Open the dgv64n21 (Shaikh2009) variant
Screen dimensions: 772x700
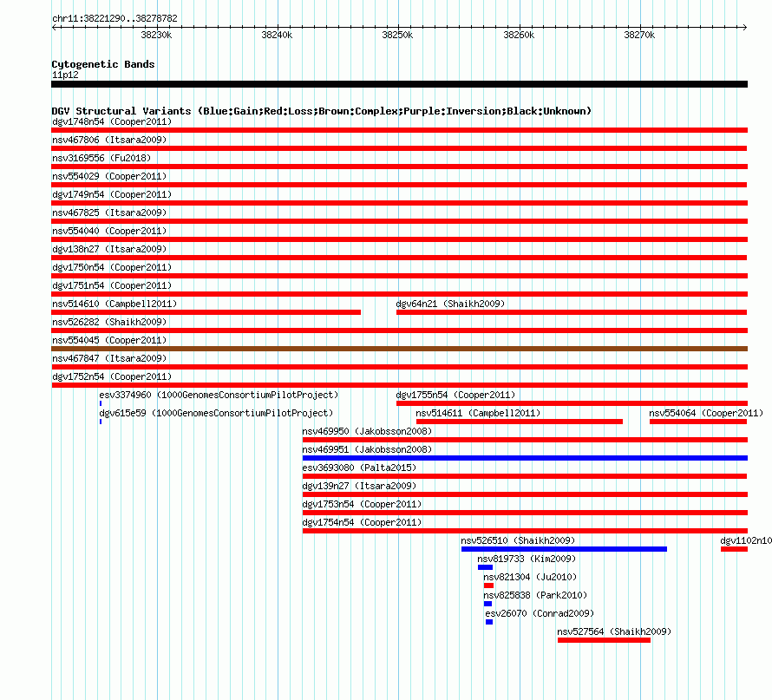(x=450, y=304)
